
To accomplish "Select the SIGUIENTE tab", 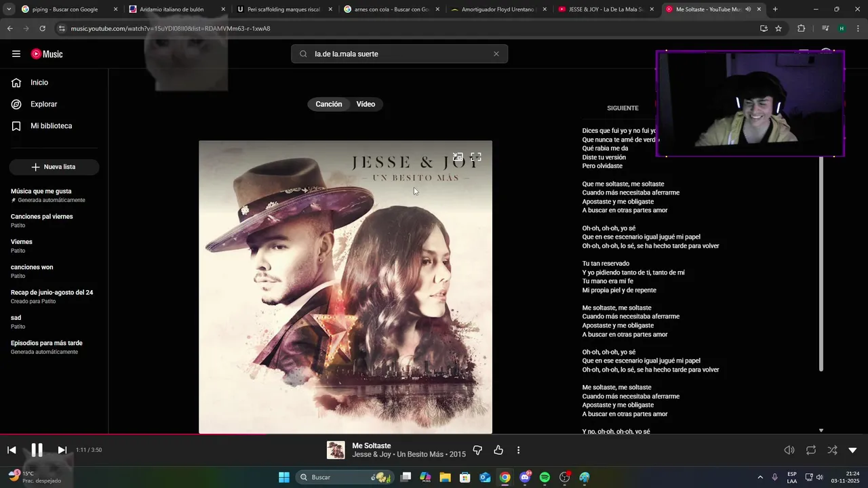I will 623,108.
